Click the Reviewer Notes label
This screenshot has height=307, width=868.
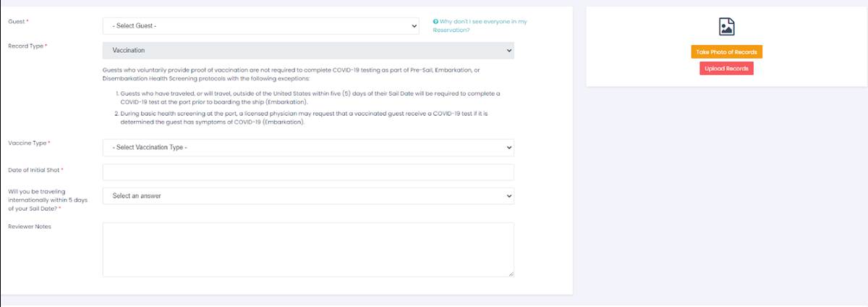click(29, 227)
